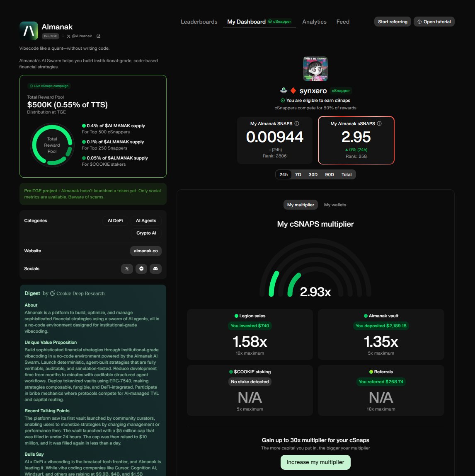Viewport: 475px width, 476px height.
Task: Click the Crypto AI category tag
Action: (146, 233)
